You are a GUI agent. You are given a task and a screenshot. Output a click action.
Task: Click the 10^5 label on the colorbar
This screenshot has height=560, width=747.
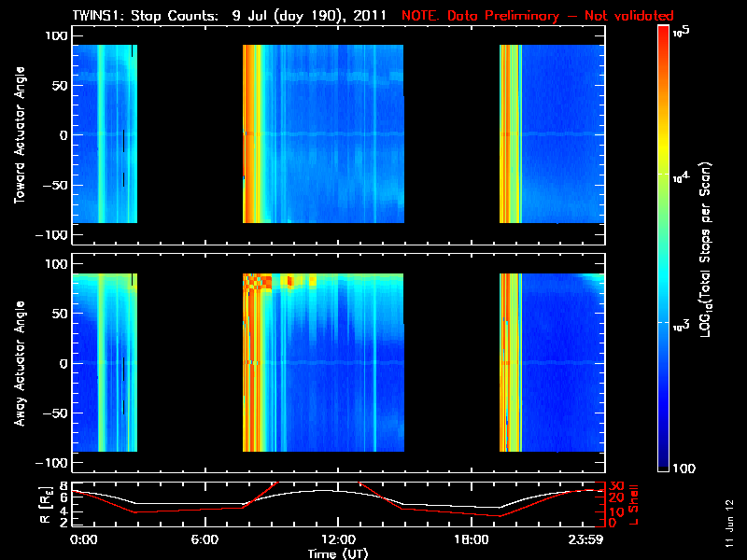pyautogui.click(x=682, y=32)
